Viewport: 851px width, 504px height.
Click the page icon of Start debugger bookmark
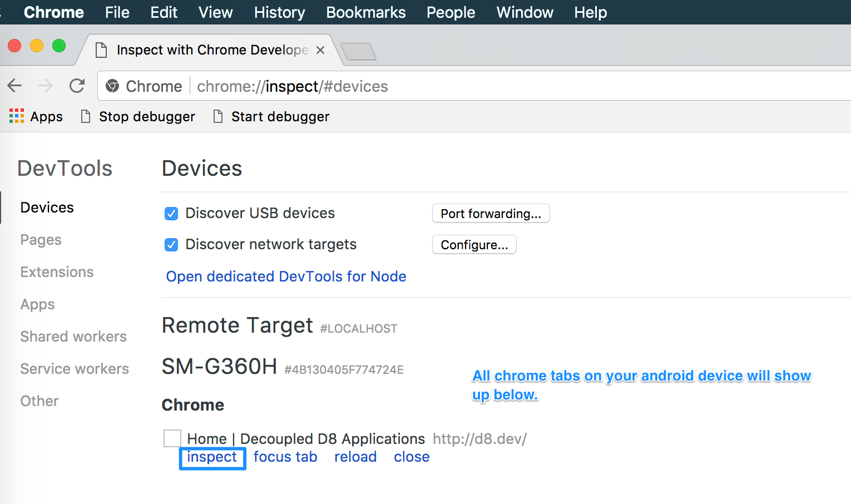click(x=218, y=116)
